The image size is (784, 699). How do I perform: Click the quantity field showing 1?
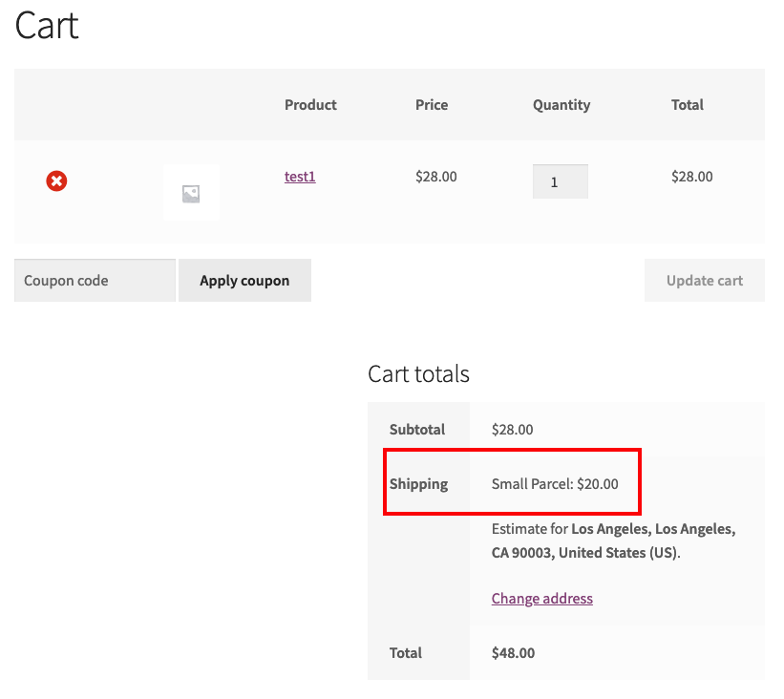pyautogui.click(x=560, y=181)
